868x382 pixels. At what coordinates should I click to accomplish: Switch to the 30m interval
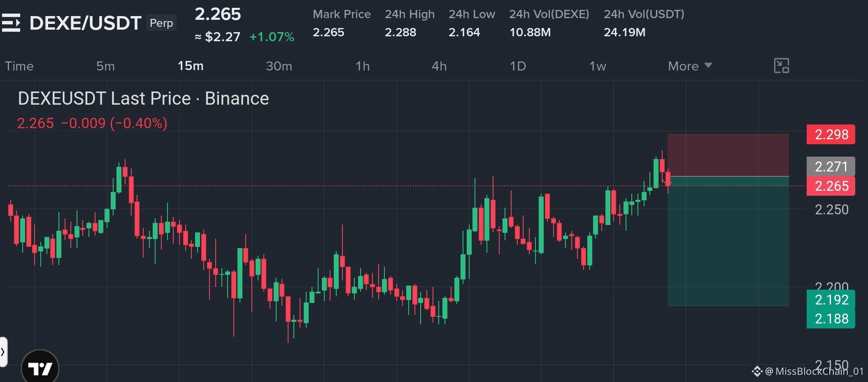pyautogui.click(x=279, y=66)
